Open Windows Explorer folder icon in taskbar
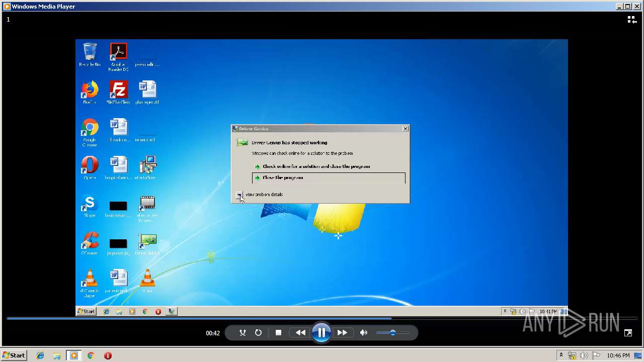The width and height of the screenshot is (644, 362). 57,355
